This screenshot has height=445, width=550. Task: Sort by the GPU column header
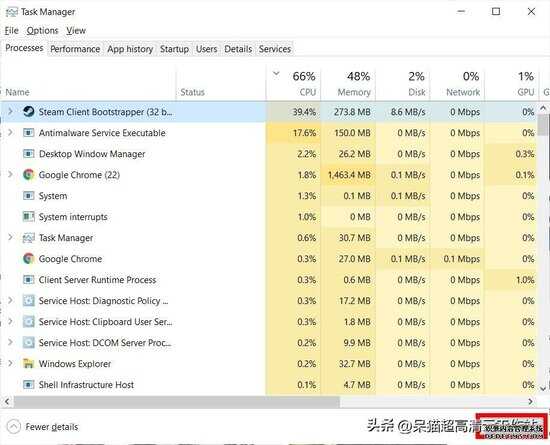click(x=512, y=83)
